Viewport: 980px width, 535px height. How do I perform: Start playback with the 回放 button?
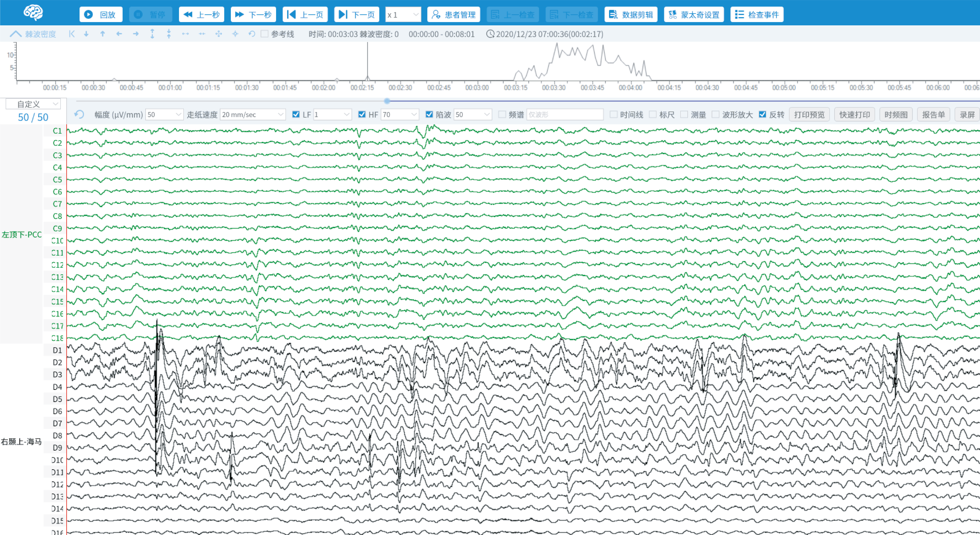[x=101, y=14]
